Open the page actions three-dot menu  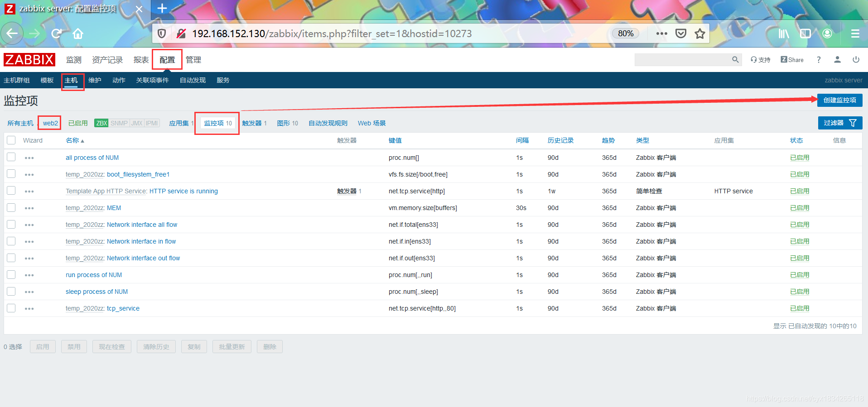tap(661, 34)
